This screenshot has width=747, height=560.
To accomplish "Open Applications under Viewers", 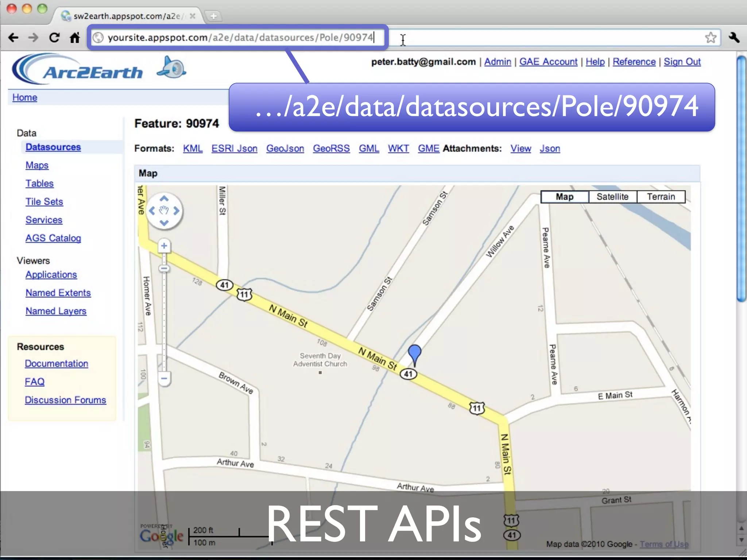I will click(51, 275).
